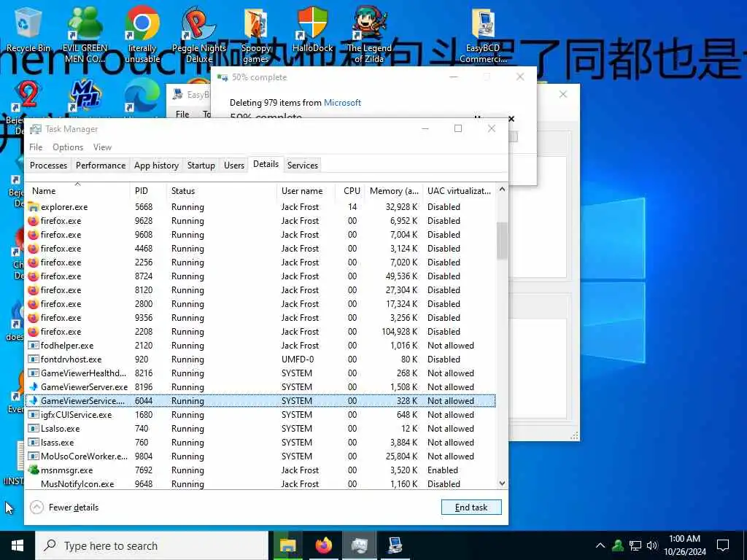Click the GameViewerServer.exe process icon
The height and width of the screenshot is (560, 747).
[34, 386]
